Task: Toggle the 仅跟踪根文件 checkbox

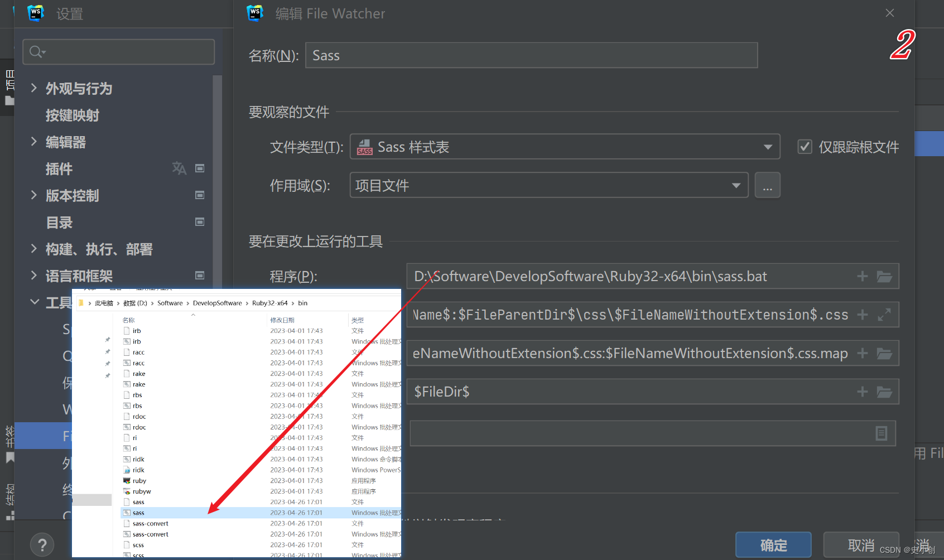Action: 805,147
